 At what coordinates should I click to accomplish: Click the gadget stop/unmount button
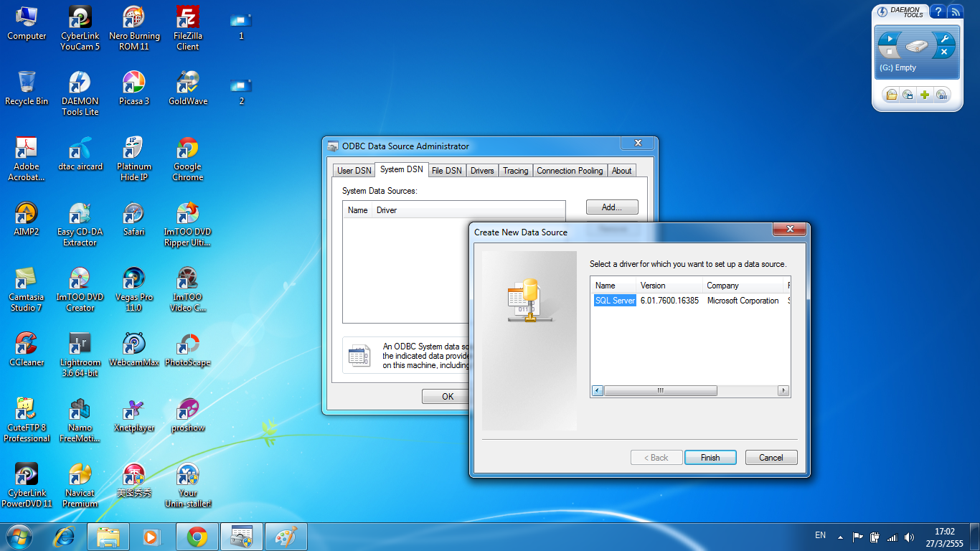[890, 52]
